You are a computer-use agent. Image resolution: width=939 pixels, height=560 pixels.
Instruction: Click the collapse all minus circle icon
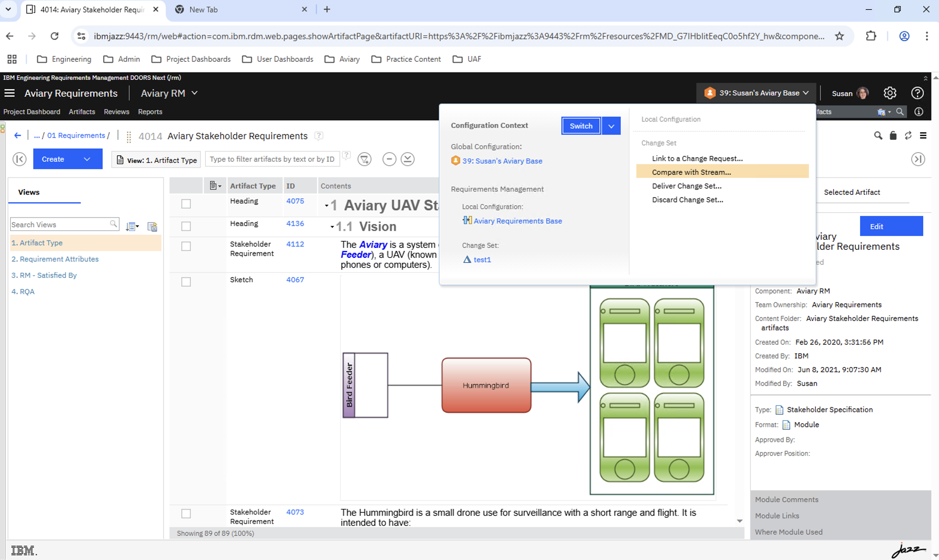coord(389,159)
